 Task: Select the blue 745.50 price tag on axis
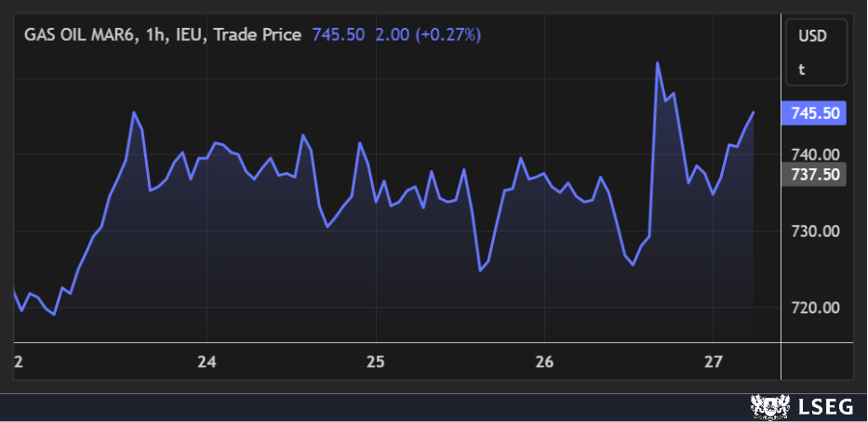pyautogui.click(x=814, y=112)
